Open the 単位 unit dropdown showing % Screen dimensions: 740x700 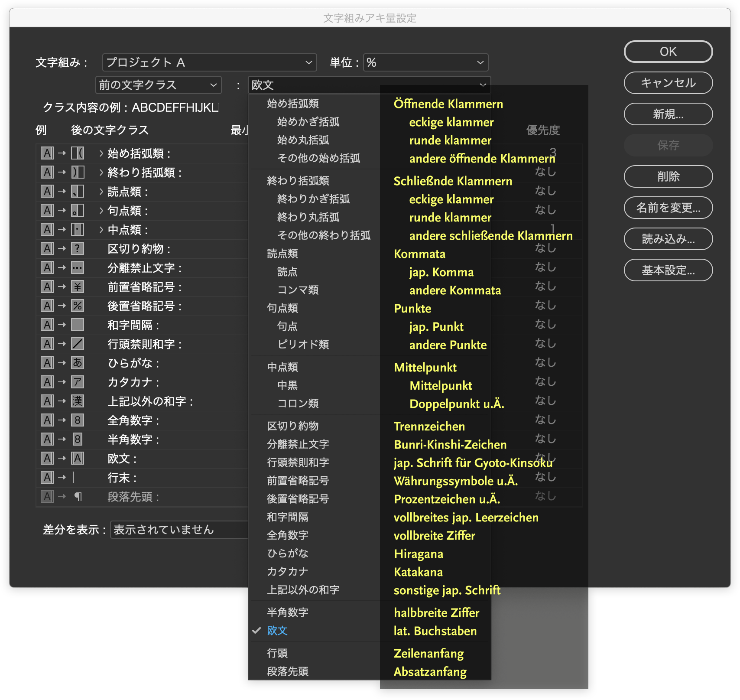pyautogui.click(x=425, y=62)
